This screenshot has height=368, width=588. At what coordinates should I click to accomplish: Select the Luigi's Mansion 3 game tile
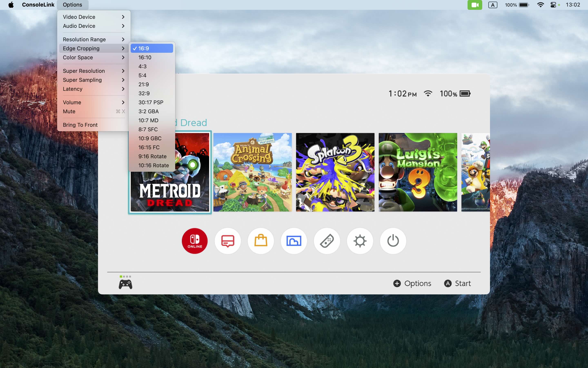(418, 172)
